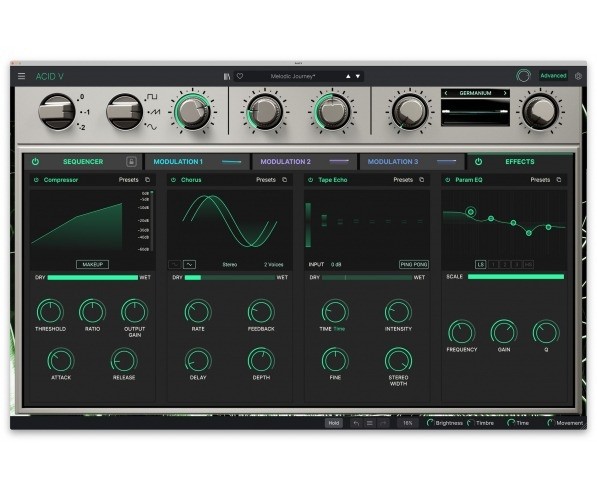Switch to the Modulation 2 tab
The height and width of the screenshot is (497, 597).
click(x=305, y=161)
